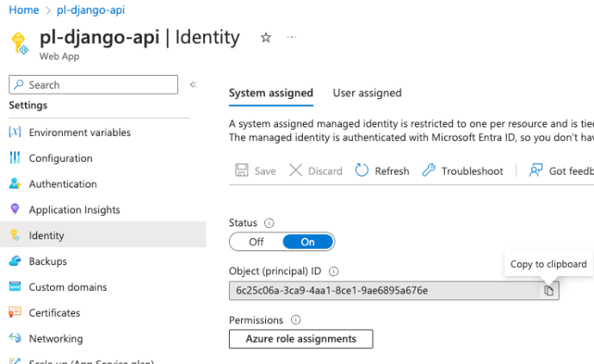This screenshot has height=364, width=594.
Task: Select Identity in the sidebar
Action: click(103, 234)
